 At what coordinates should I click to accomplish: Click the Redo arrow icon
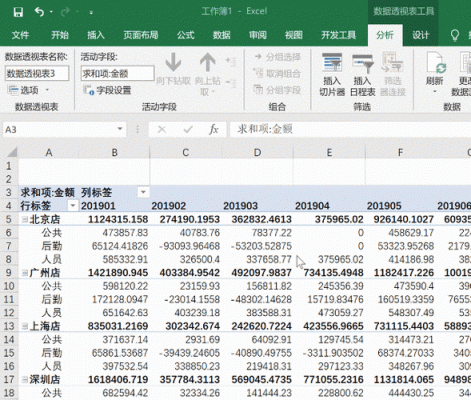pos(65,12)
